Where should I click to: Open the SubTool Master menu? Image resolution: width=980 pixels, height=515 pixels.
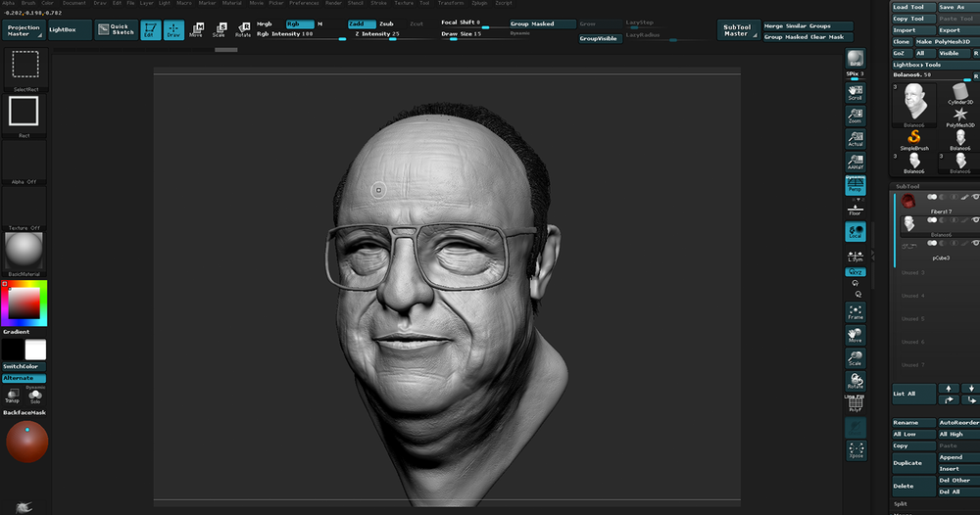pos(738,30)
